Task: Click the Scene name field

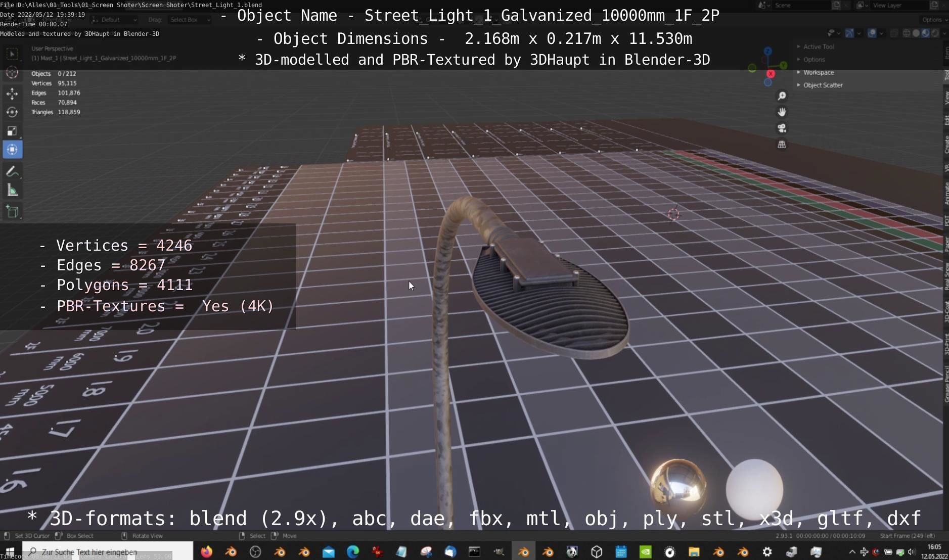Action: [801, 5]
